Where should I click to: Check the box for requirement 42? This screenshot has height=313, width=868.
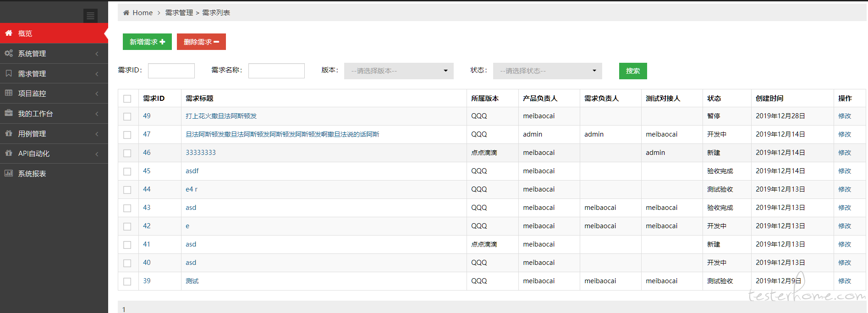(x=127, y=226)
